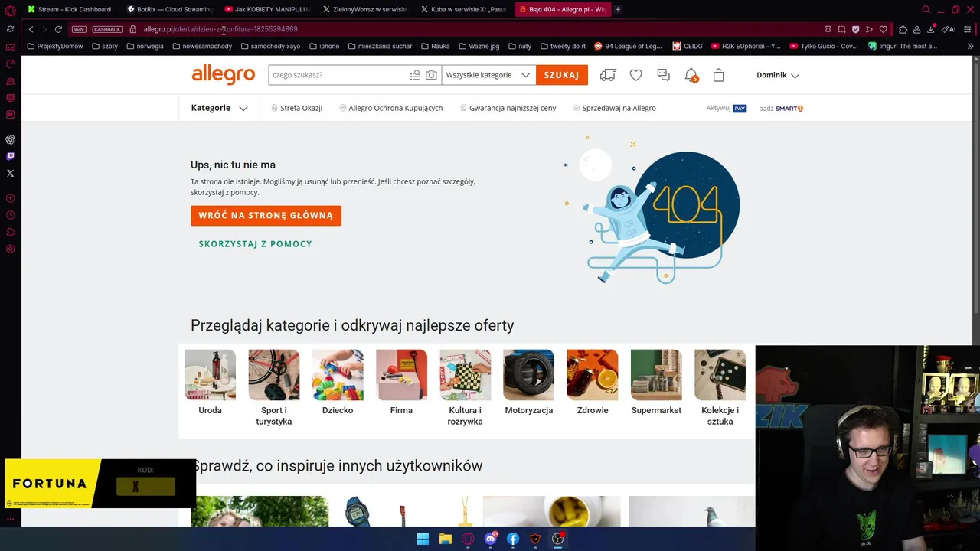Take a snapshot with the capture icon
The image size is (980, 551).
tap(841, 29)
